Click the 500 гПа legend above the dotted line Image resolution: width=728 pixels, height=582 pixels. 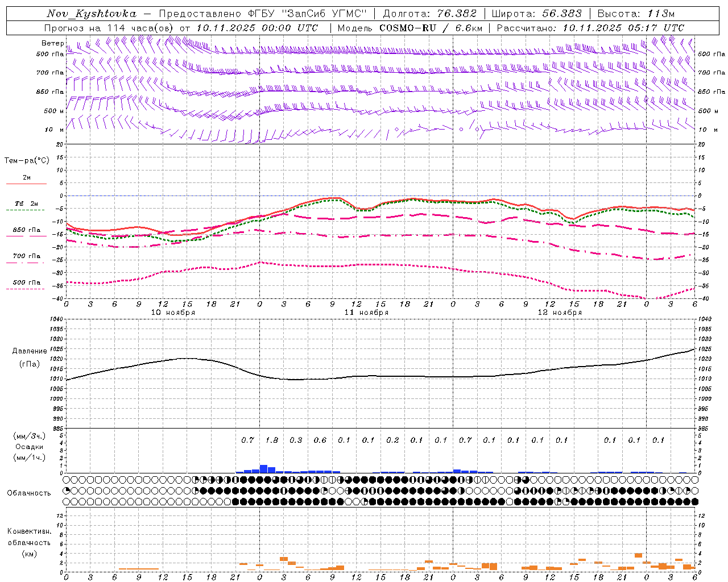tap(27, 282)
